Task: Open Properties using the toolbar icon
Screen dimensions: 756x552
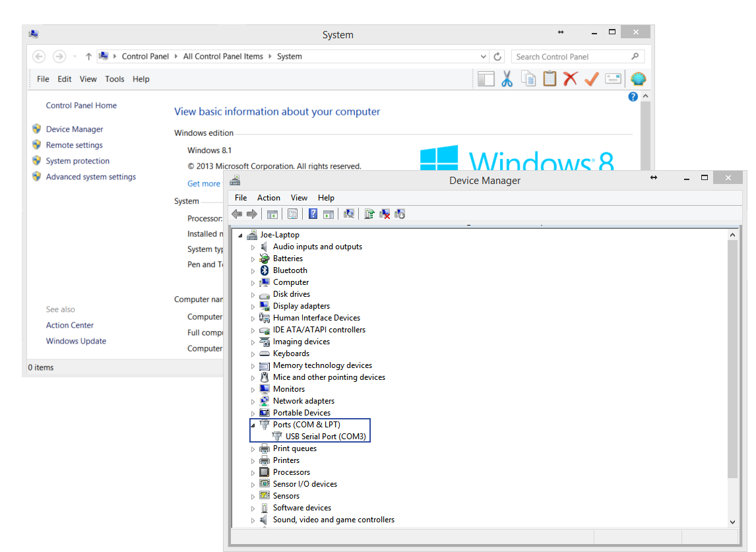Action: 292,214
